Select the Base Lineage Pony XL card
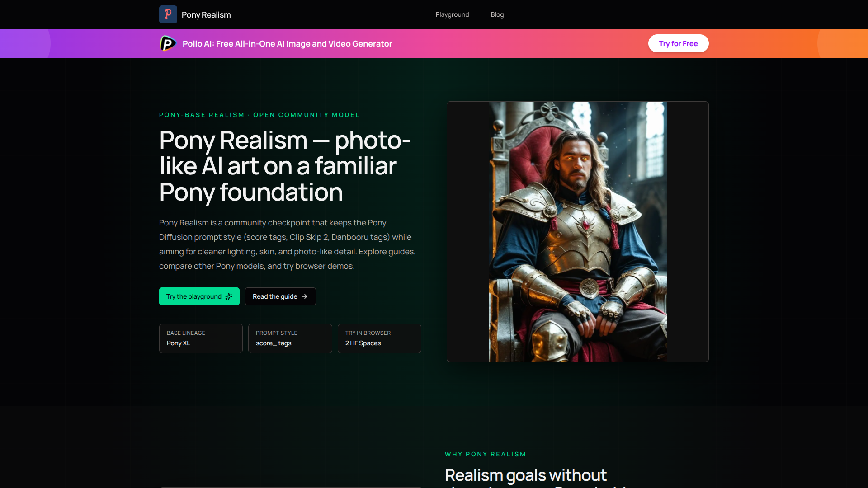 pos(201,338)
